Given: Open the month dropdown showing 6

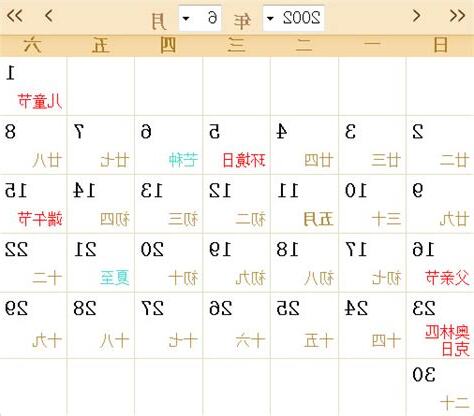Looking at the screenshot, I should [200, 18].
